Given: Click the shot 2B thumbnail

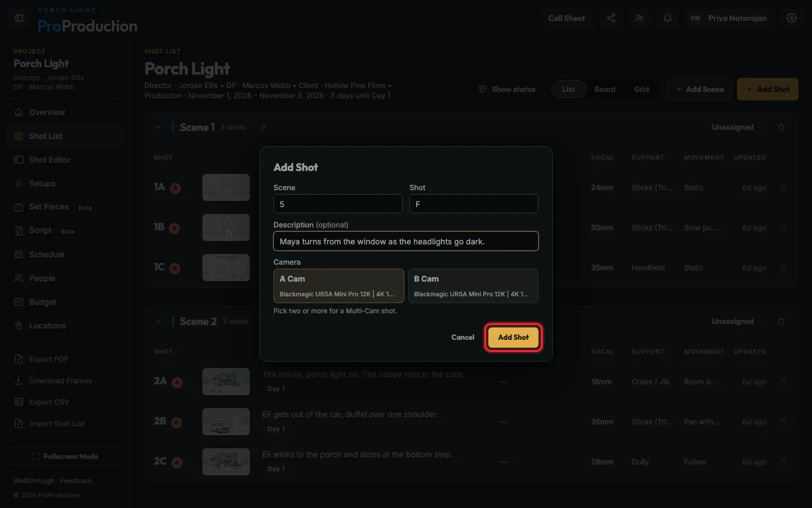Looking at the screenshot, I should point(226,422).
